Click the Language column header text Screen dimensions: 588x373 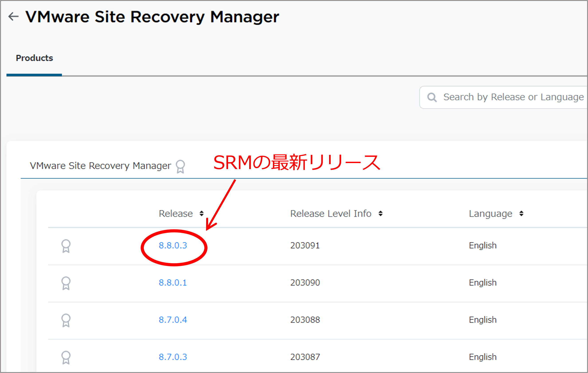click(x=491, y=214)
